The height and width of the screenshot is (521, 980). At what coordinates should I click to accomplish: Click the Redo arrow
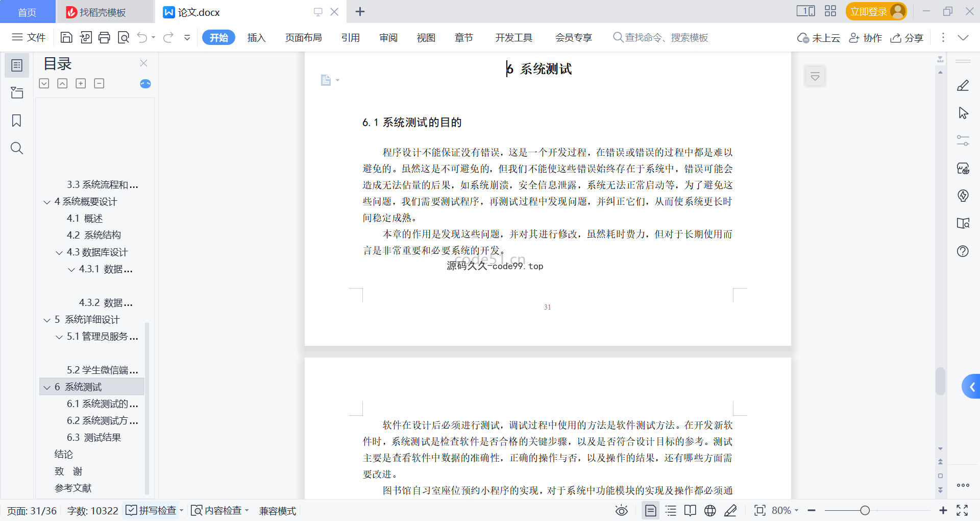click(168, 37)
